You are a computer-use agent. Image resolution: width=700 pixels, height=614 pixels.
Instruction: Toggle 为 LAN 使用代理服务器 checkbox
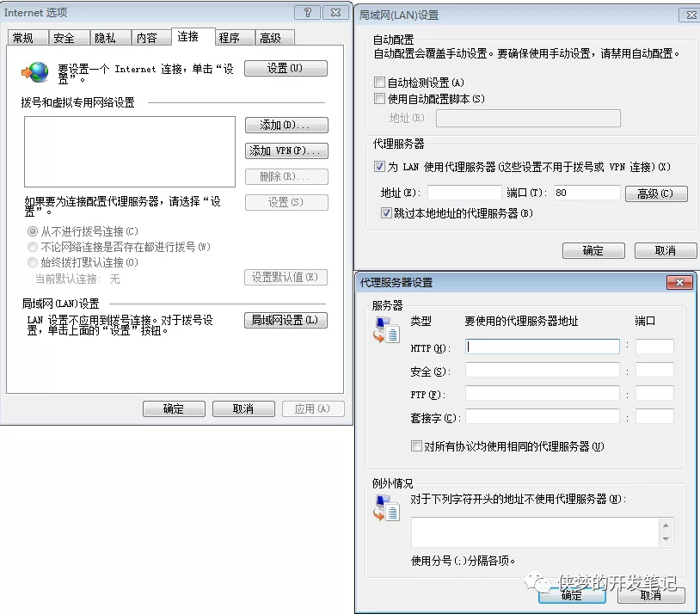379,167
